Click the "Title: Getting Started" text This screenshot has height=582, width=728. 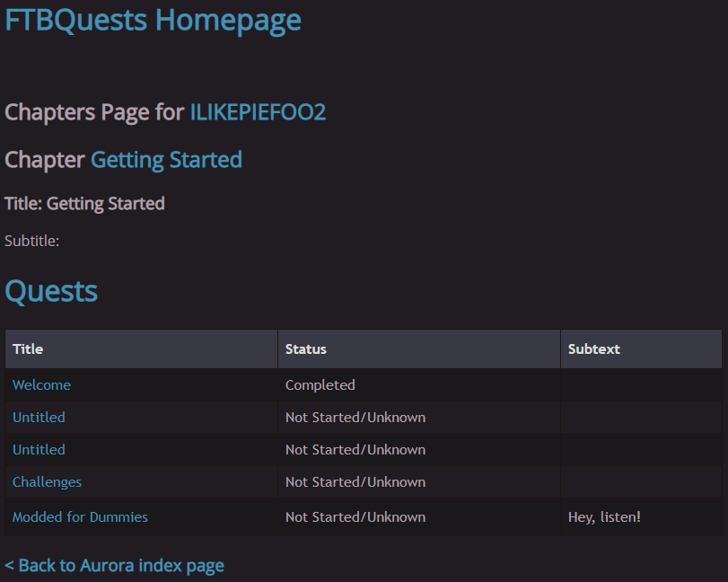(84, 204)
